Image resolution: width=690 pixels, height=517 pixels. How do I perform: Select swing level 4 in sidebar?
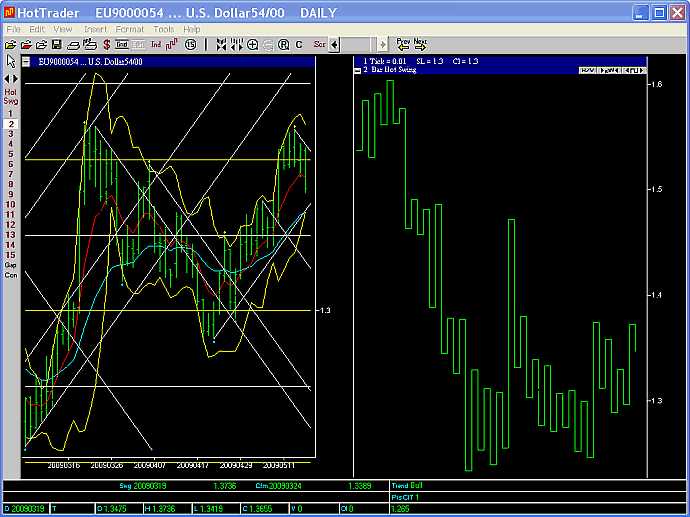point(11,144)
